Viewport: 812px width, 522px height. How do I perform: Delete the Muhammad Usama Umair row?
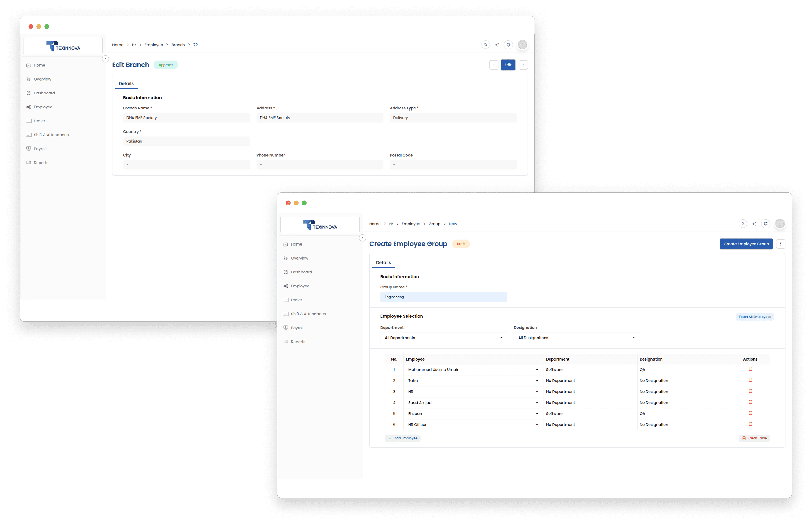750,369
